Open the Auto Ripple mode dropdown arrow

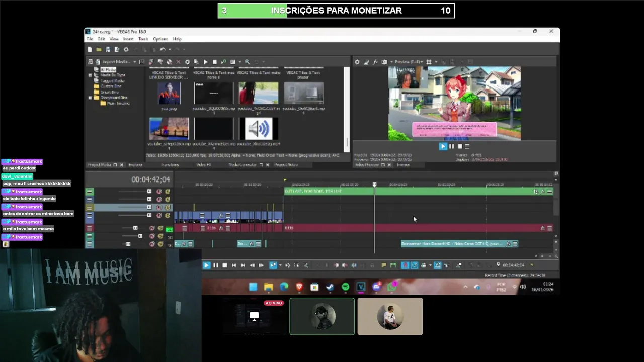coord(430,265)
